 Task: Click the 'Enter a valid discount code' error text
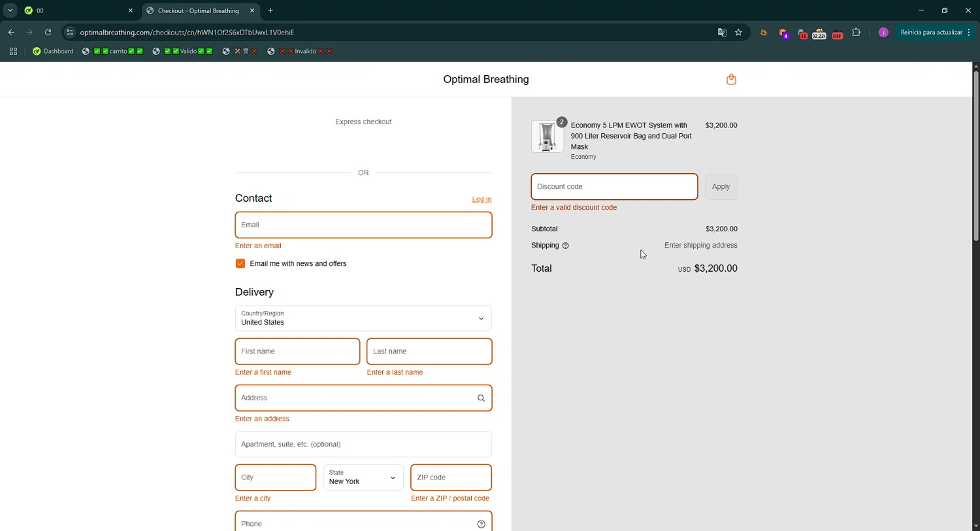tap(574, 208)
